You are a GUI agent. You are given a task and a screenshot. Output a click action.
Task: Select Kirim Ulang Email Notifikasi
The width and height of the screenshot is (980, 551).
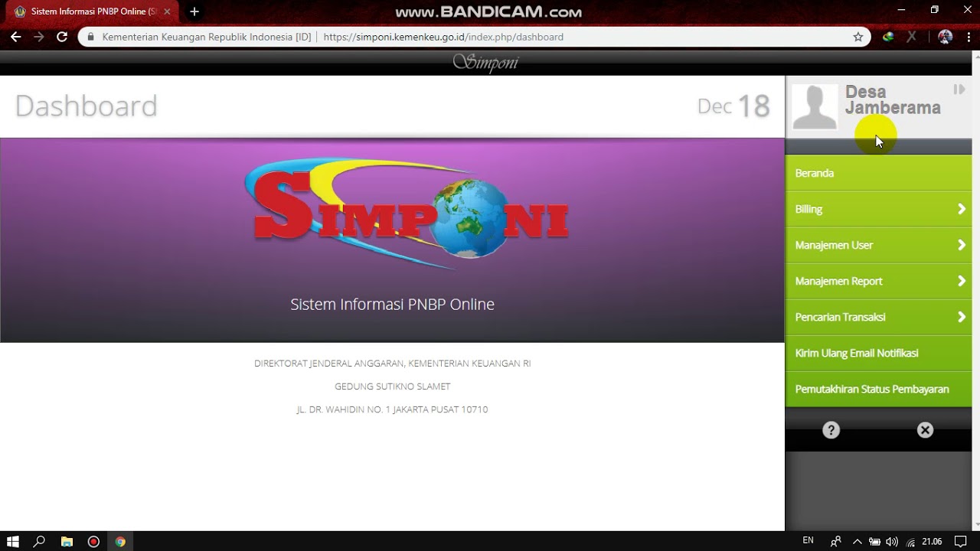coord(879,353)
